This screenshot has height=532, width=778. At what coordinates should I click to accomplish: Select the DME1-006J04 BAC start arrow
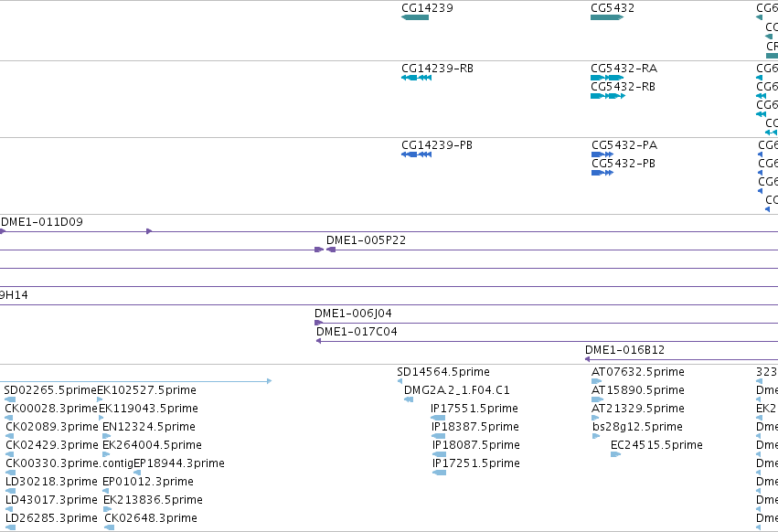(318, 323)
